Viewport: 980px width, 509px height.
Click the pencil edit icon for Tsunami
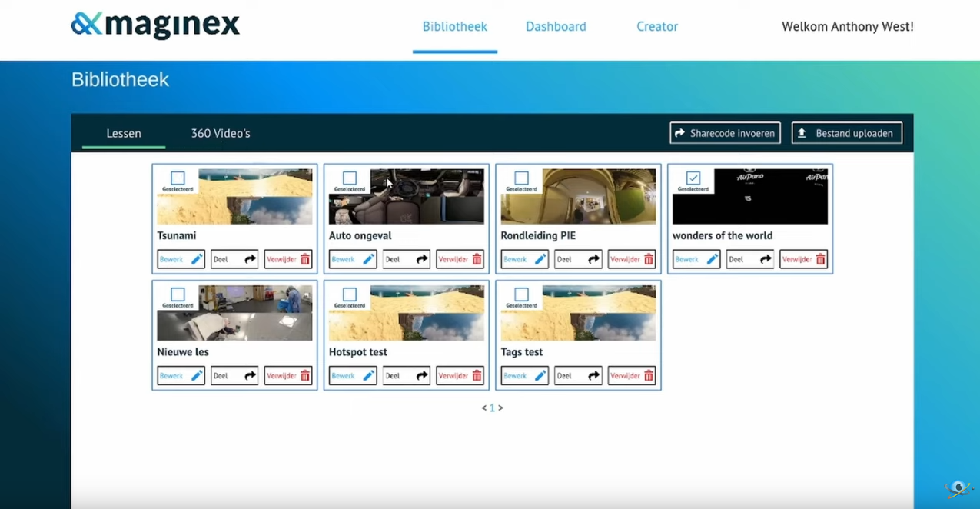(x=197, y=260)
